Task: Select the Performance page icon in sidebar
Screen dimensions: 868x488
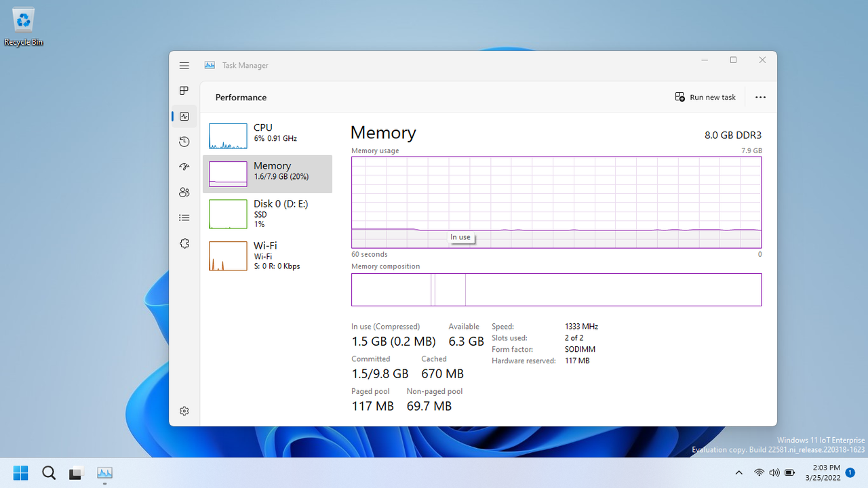Action: point(184,117)
